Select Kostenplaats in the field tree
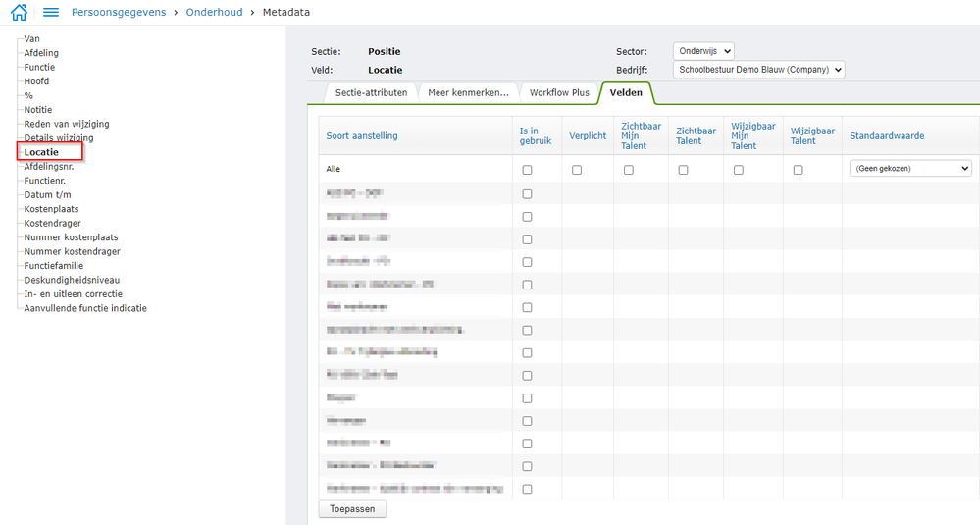The image size is (980, 525). pos(51,209)
